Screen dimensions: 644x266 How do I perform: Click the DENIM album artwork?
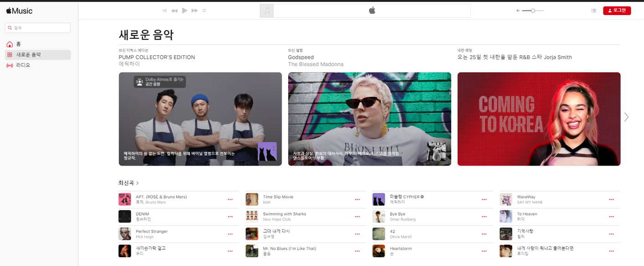125,216
